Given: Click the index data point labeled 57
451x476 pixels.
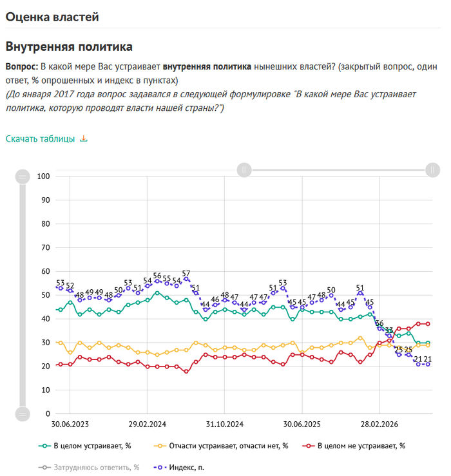Looking at the screenshot, I should point(186,279).
